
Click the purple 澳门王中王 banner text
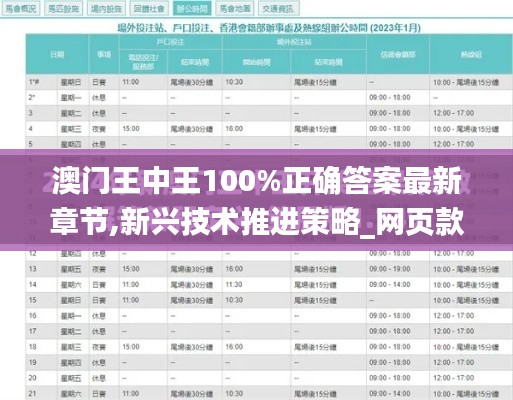click(x=257, y=201)
